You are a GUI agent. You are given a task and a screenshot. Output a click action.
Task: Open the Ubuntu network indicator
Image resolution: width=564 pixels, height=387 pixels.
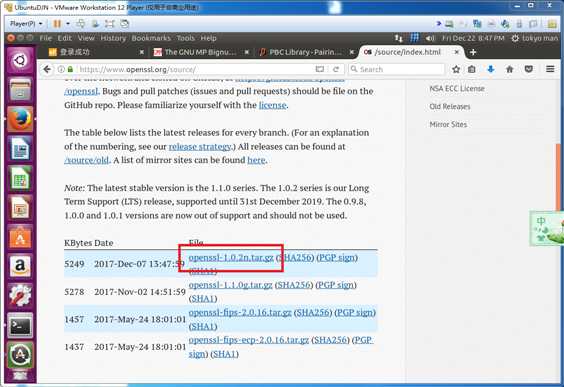(399, 38)
